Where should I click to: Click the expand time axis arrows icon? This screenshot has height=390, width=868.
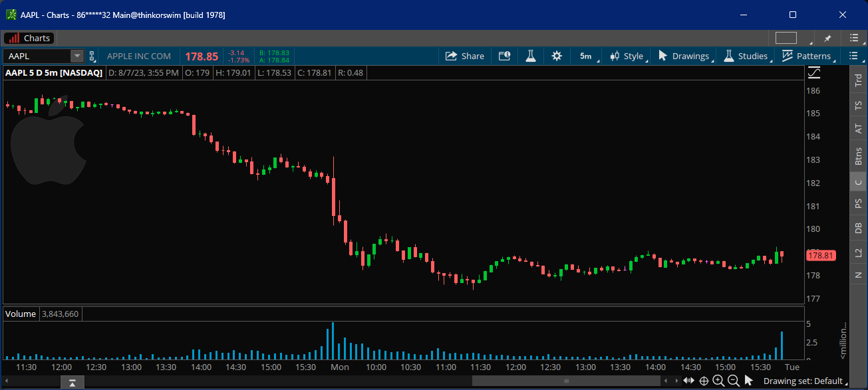click(x=688, y=381)
